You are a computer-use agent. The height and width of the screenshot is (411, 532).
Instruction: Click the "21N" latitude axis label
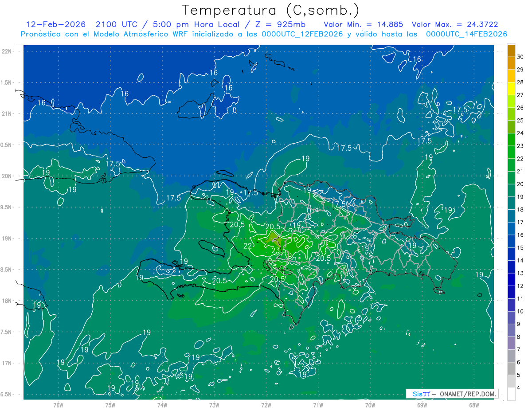coord(7,114)
